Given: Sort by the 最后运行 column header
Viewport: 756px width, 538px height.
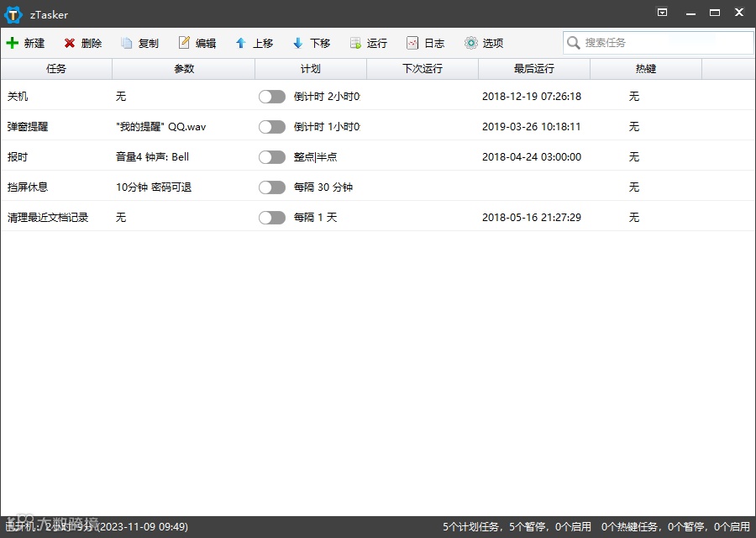Looking at the screenshot, I should tap(534, 69).
